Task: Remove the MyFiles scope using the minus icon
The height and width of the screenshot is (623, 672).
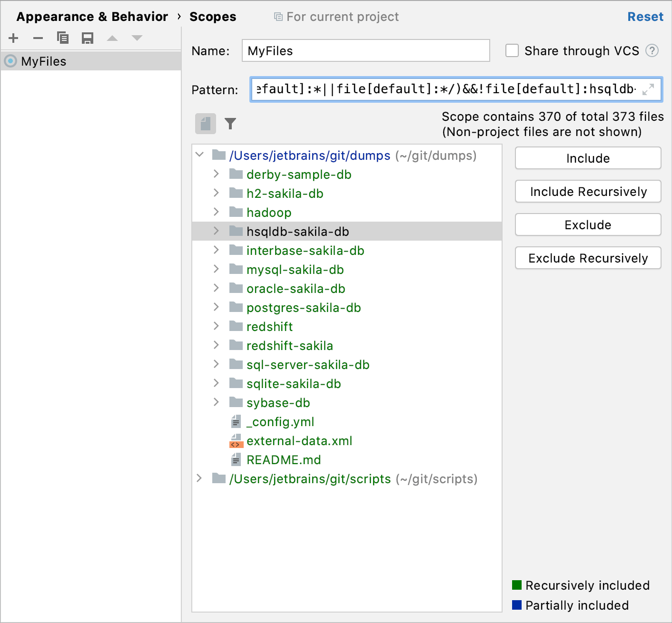Action: coord(38,38)
